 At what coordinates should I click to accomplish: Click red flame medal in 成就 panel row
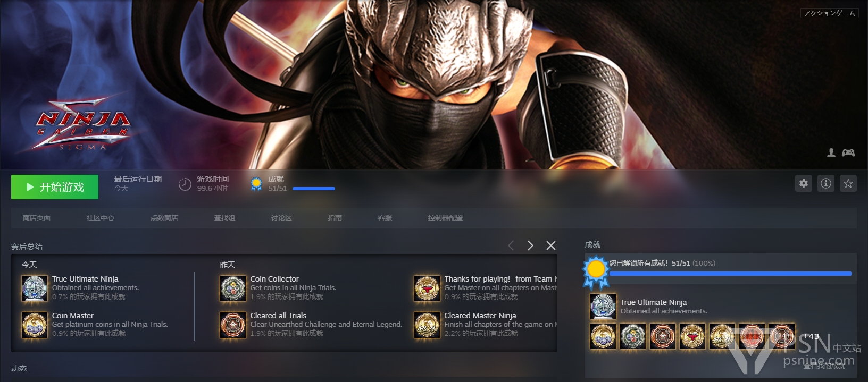pyautogui.click(x=752, y=336)
